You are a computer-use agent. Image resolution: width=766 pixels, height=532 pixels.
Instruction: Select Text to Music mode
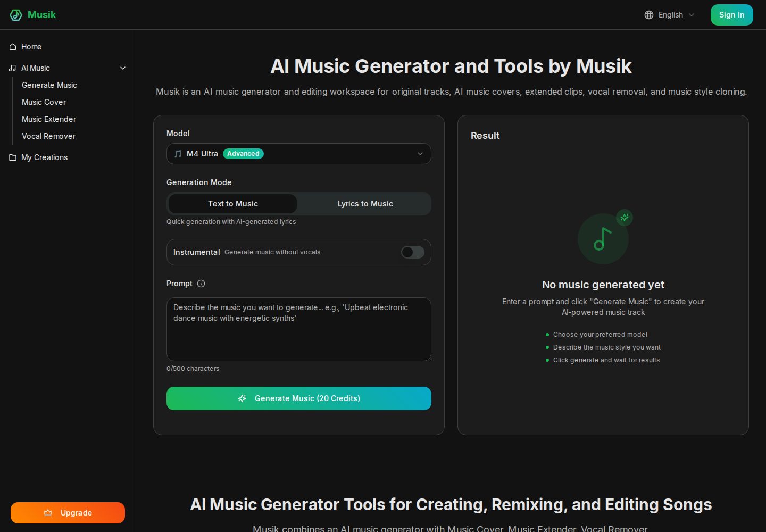click(x=233, y=204)
